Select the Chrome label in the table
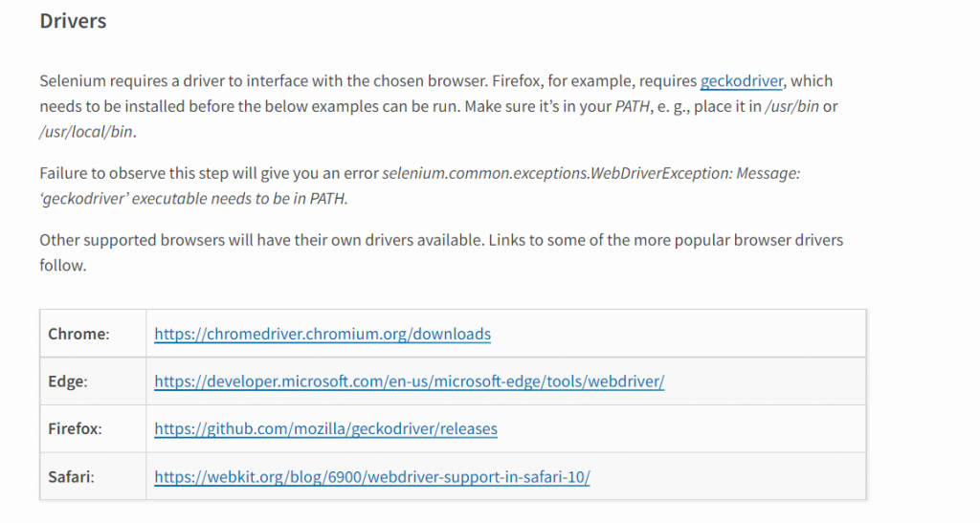 [x=78, y=334]
